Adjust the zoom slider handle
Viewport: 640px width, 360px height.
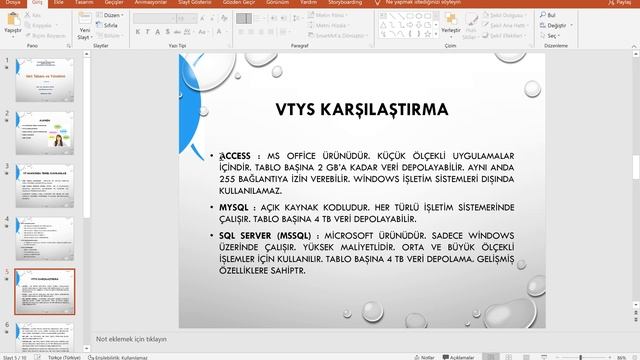tap(580, 357)
